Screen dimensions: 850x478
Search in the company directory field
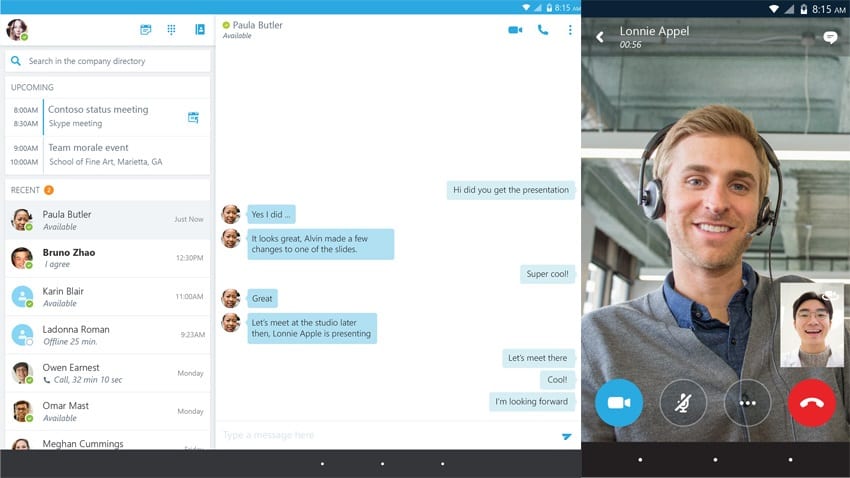(107, 61)
